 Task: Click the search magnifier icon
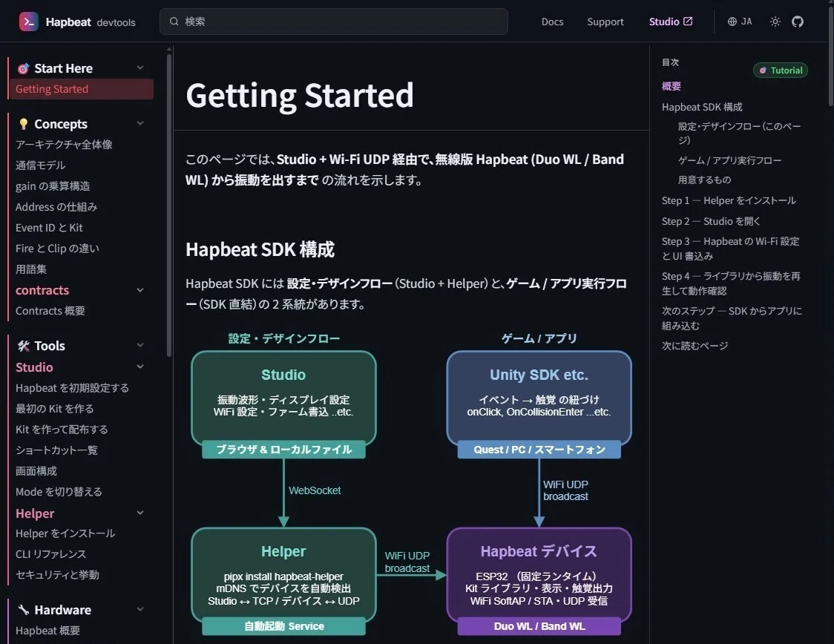[x=174, y=22]
